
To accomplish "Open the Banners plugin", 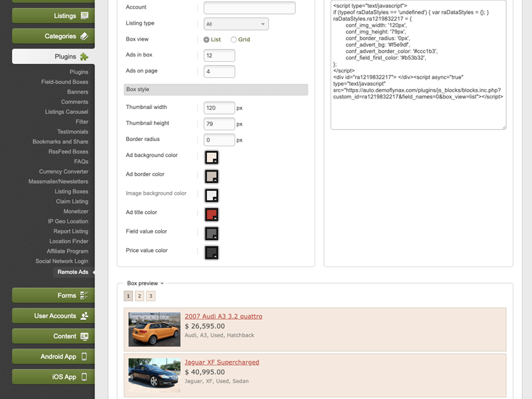I will pos(77,92).
